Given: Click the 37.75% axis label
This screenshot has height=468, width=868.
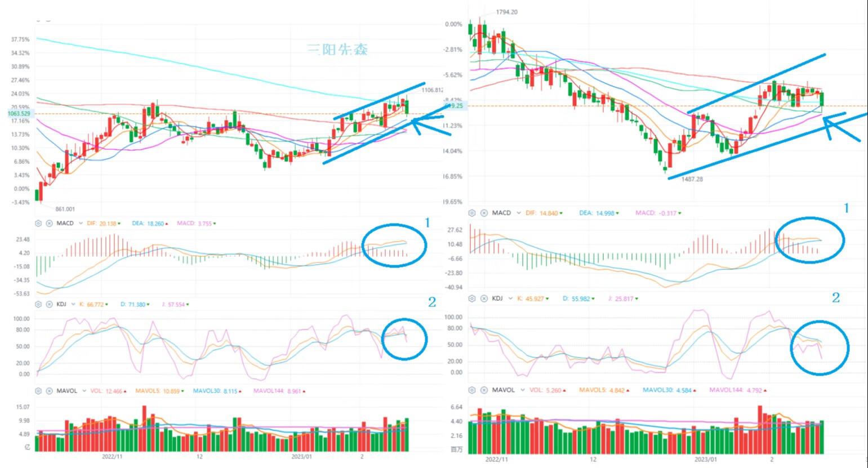Looking at the screenshot, I should click(20, 39).
